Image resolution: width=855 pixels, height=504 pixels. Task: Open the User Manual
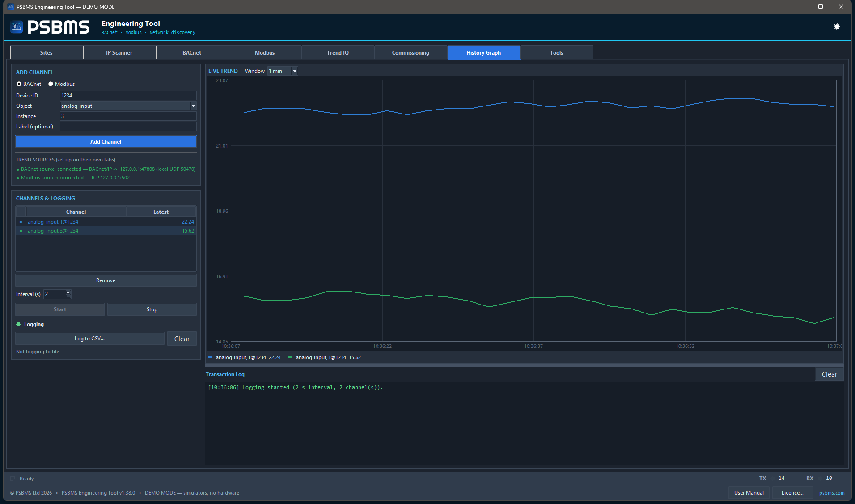[749, 493]
